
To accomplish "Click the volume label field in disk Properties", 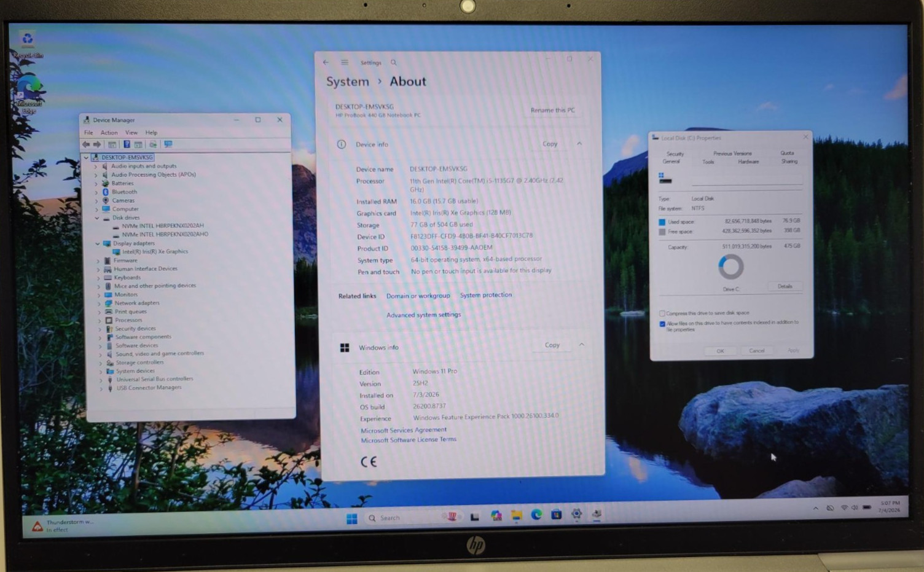I will pos(746,180).
